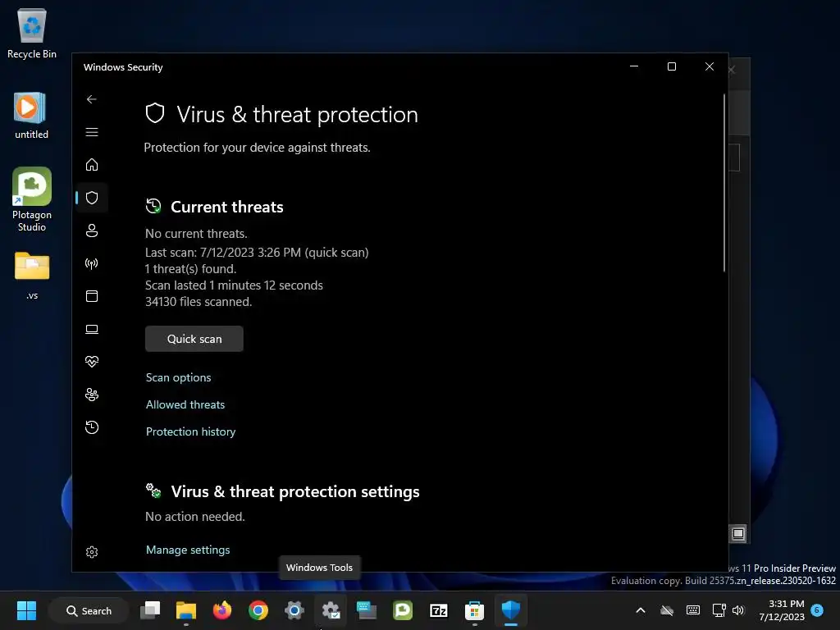Select Plotagon Studio desktop shortcut
Screen dimensions: 840x630
(x=32, y=199)
